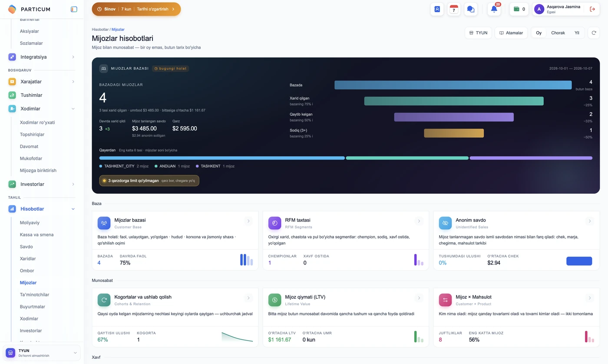This screenshot has height=364, width=608.
Task: Expand the Investorlar menu
Action: pos(42,184)
